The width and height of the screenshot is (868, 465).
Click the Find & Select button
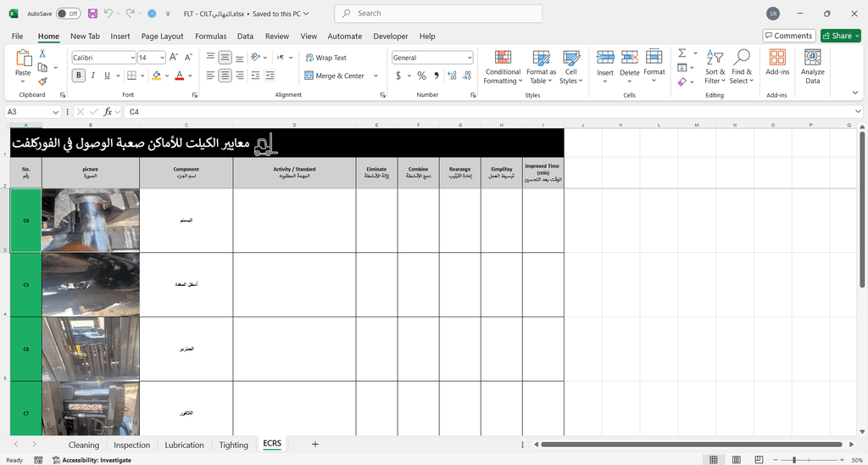click(x=741, y=66)
